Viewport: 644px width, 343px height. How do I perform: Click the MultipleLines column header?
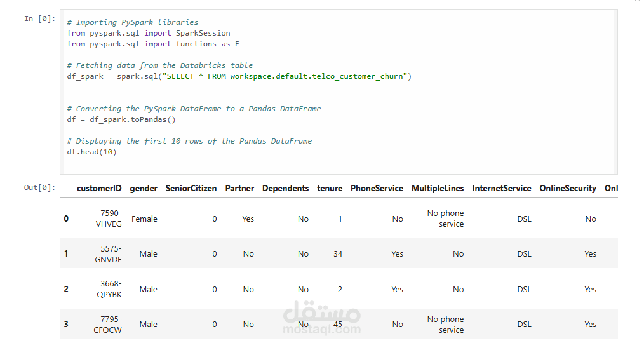tap(438, 188)
